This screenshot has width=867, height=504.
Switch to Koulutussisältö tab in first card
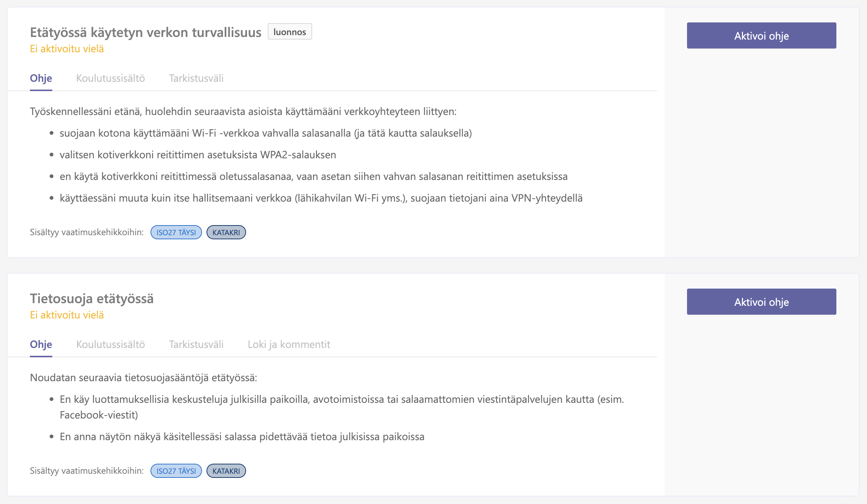[x=111, y=78]
